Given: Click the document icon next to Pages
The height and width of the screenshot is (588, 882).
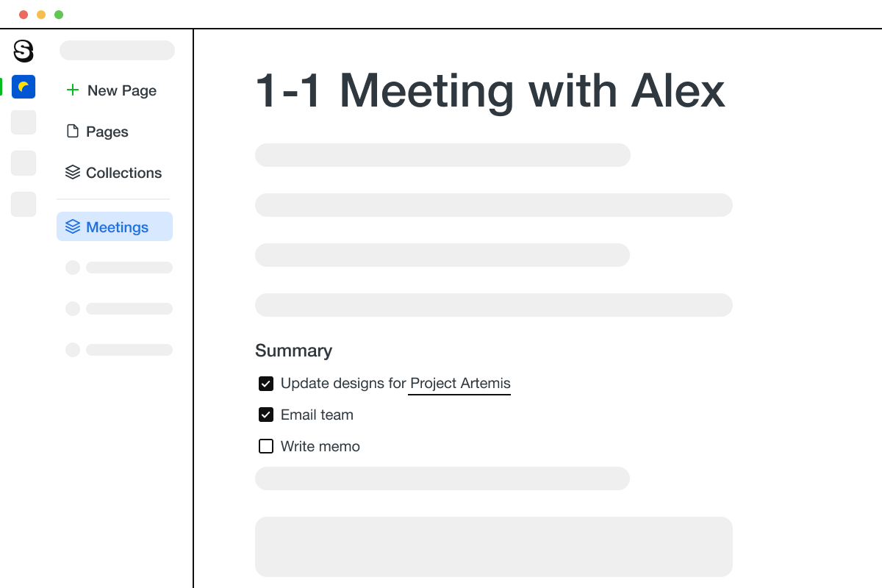Looking at the screenshot, I should 73,130.
